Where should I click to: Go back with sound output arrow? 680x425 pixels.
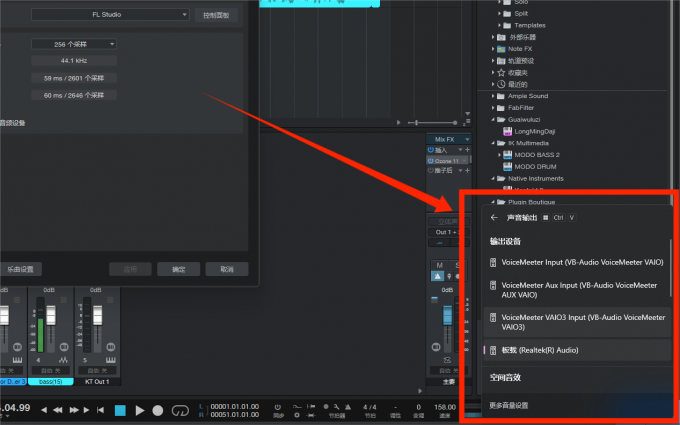click(494, 218)
